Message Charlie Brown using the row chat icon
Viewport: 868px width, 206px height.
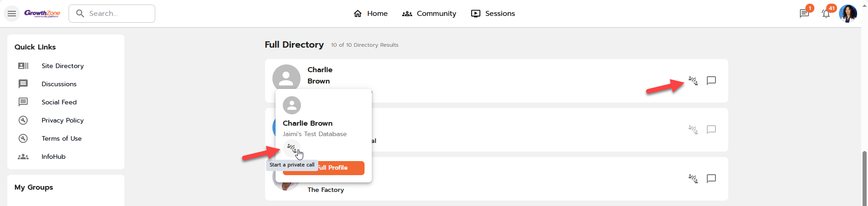pos(711,81)
